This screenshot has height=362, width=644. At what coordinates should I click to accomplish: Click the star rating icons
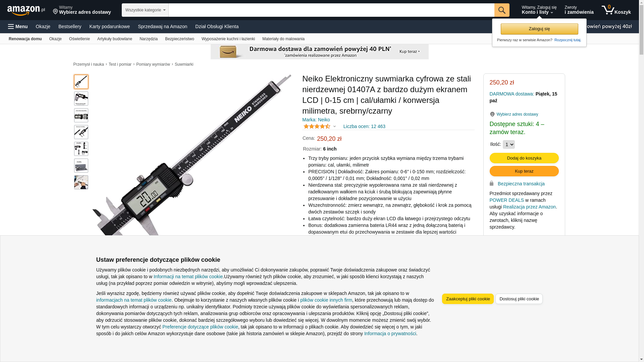click(317, 126)
